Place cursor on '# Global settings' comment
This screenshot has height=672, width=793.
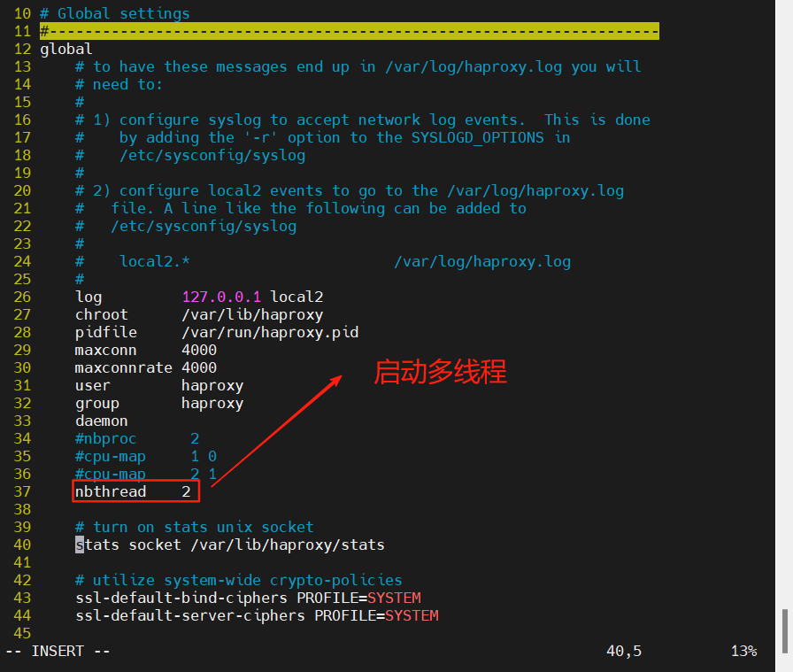point(115,13)
